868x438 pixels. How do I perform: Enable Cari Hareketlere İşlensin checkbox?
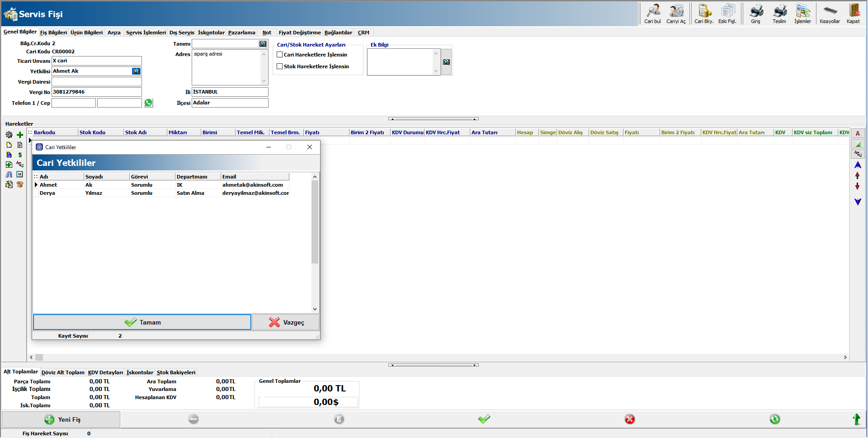click(280, 55)
